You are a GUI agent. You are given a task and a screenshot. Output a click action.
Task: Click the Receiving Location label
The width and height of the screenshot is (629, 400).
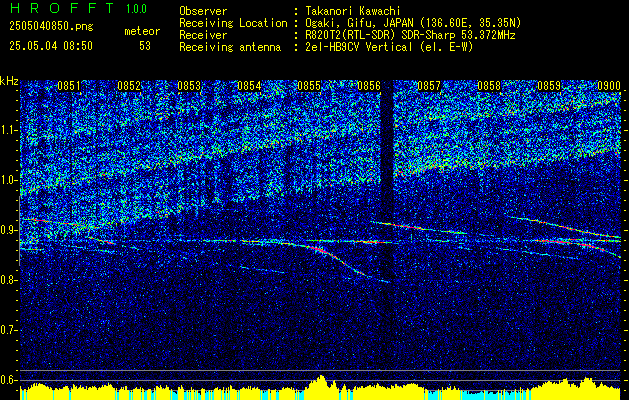233,23
